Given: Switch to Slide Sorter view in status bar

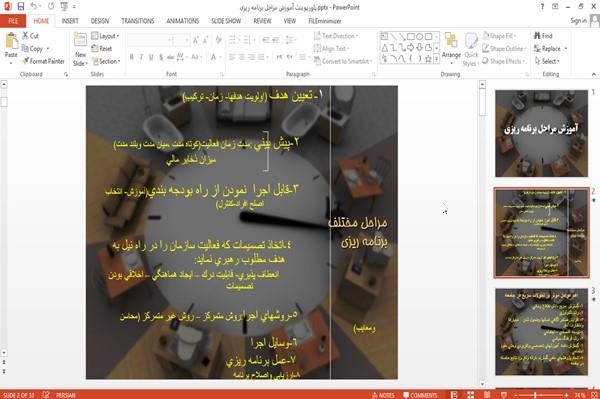Looking at the screenshot, I should (470, 395).
